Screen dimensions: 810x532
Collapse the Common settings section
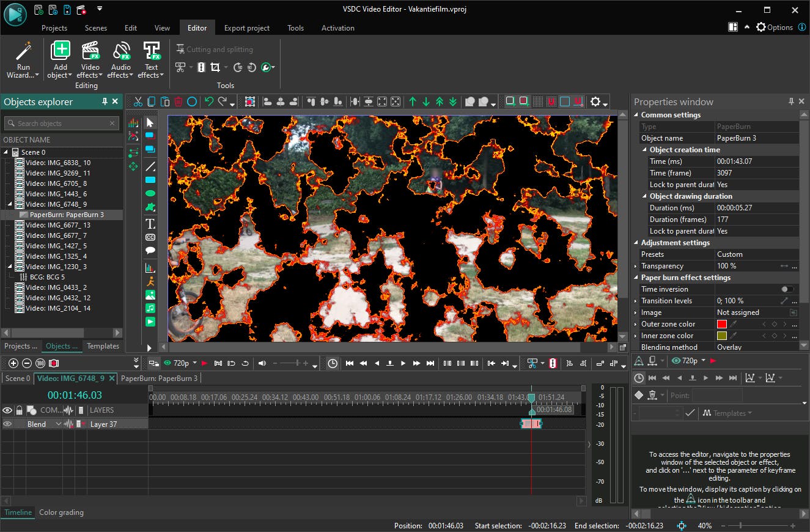(636, 115)
